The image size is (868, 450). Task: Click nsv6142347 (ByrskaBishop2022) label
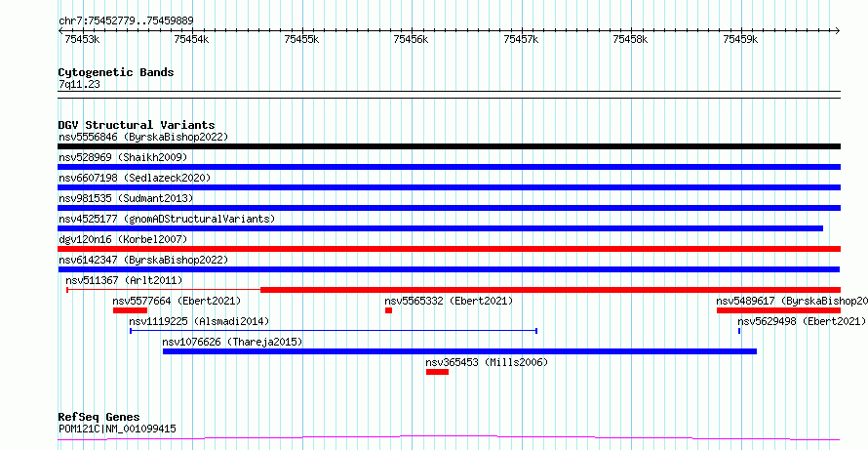pyautogui.click(x=143, y=260)
